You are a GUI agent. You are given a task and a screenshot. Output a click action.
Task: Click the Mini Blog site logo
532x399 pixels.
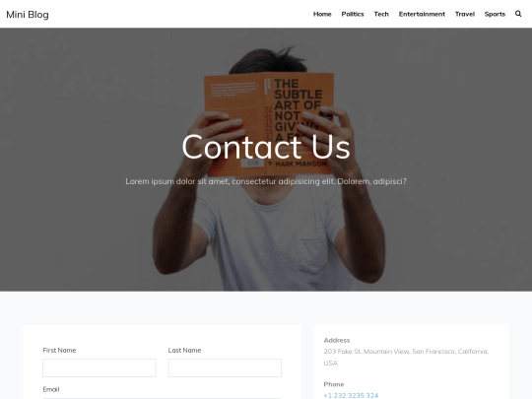28,15
